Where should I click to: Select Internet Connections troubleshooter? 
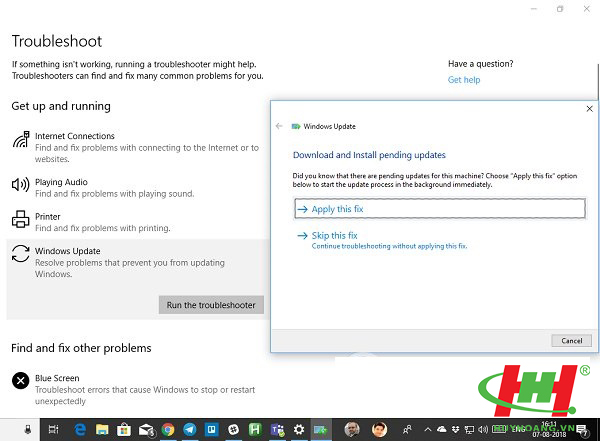point(136,147)
